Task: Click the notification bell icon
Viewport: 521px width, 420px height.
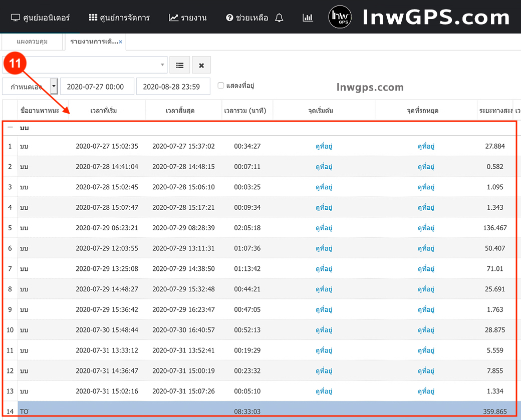Action: (280, 18)
